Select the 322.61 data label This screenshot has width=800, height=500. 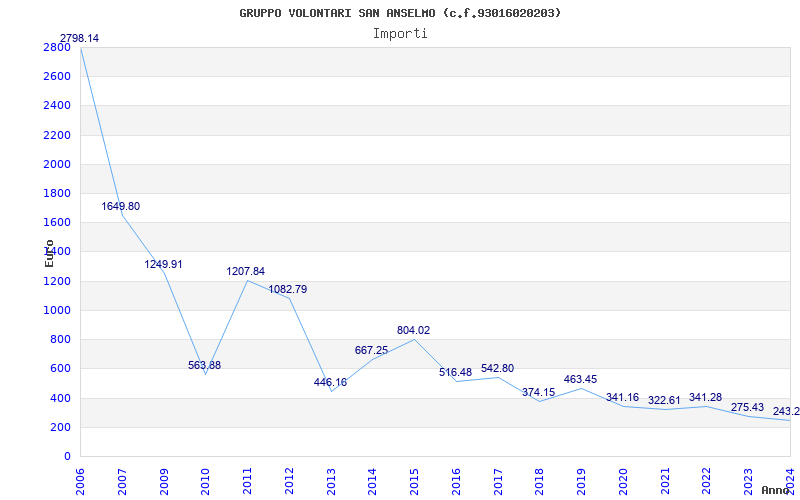click(664, 401)
